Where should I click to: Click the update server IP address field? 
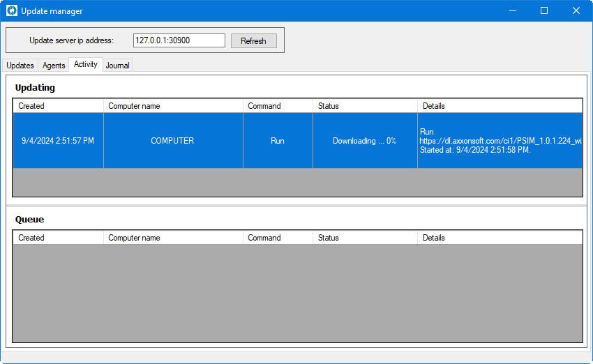click(x=179, y=40)
